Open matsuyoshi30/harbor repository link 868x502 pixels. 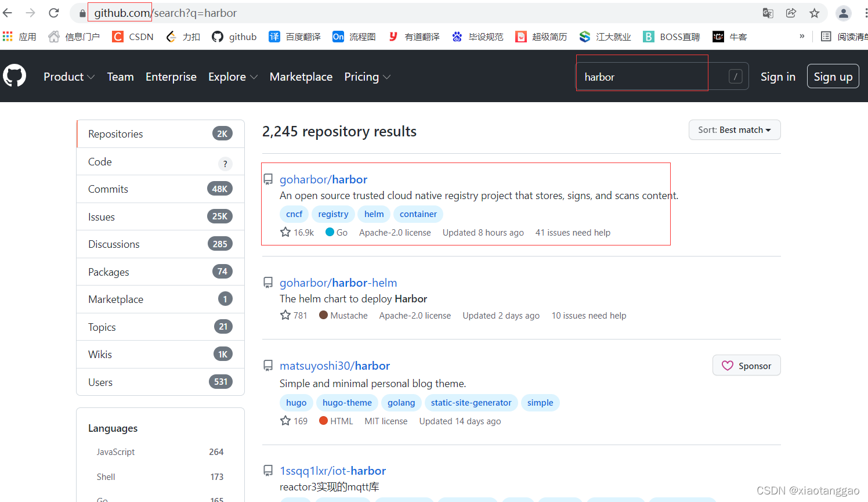(x=335, y=366)
